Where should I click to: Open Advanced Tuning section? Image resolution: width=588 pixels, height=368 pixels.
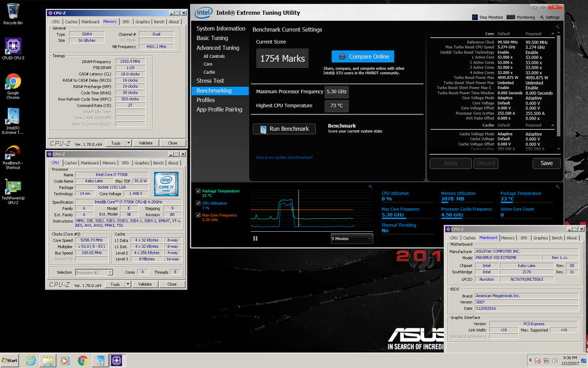point(217,48)
